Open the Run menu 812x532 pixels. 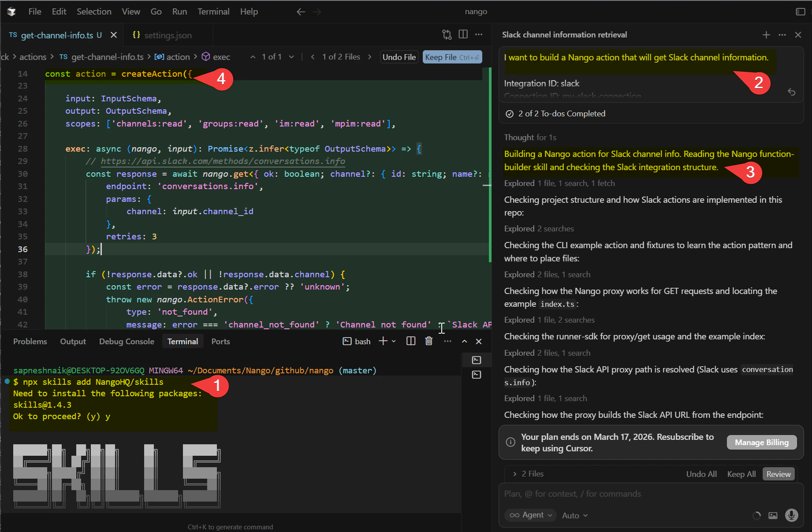179,11
